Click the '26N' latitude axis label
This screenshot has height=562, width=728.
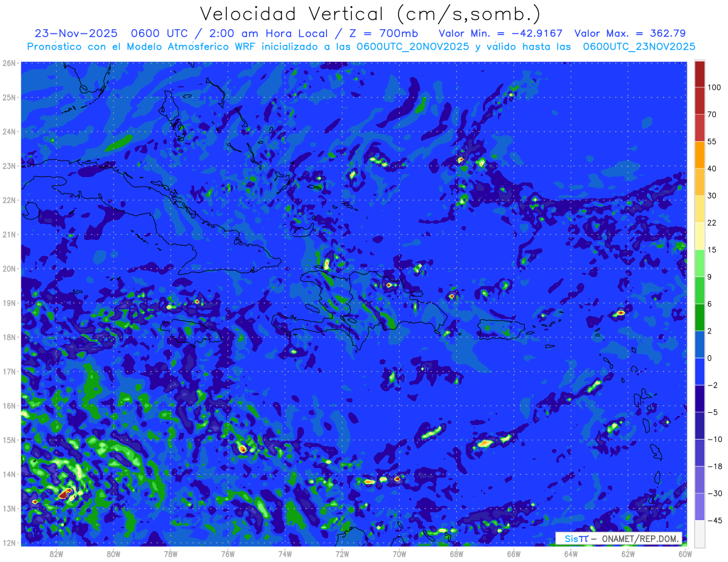(9, 63)
